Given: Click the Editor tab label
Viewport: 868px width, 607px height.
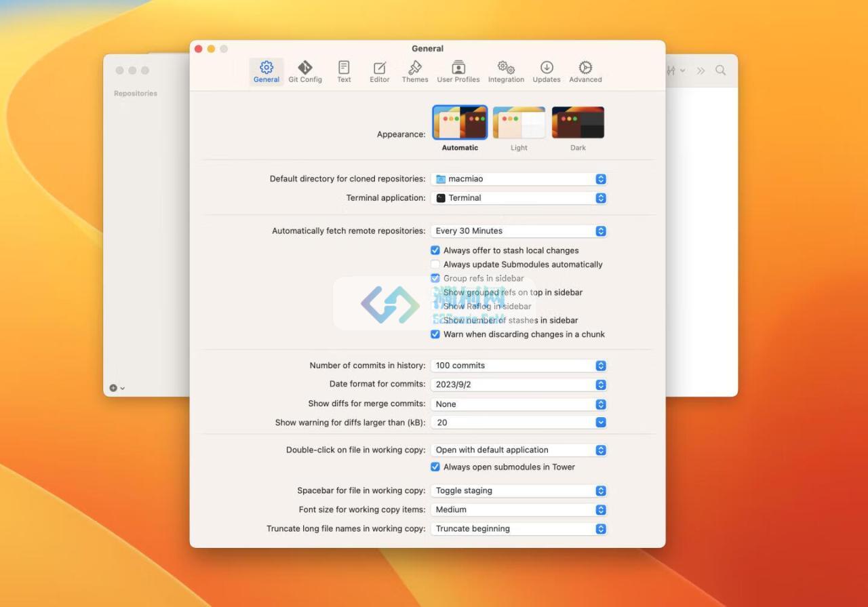Looking at the screenshot, I should coord(380,79).
